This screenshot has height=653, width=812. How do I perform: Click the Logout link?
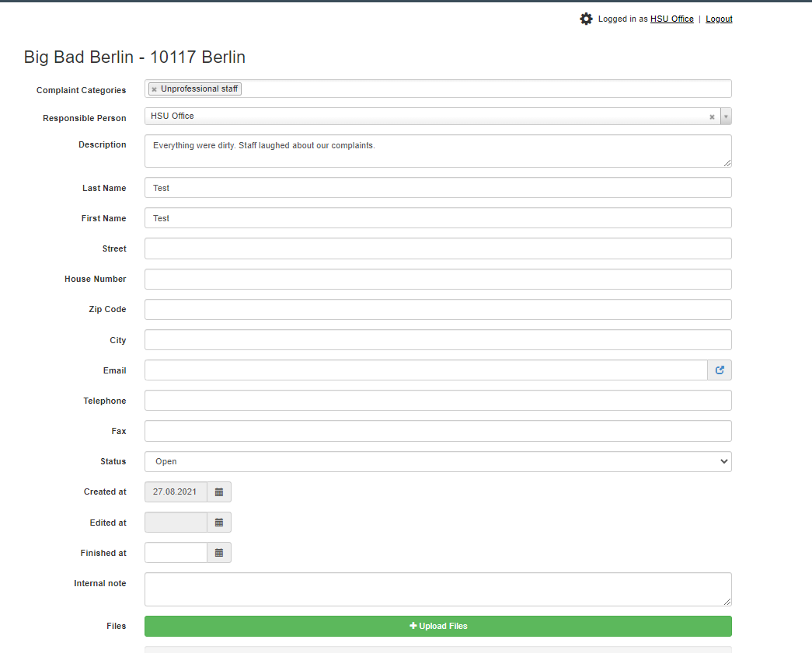[719, 19]
